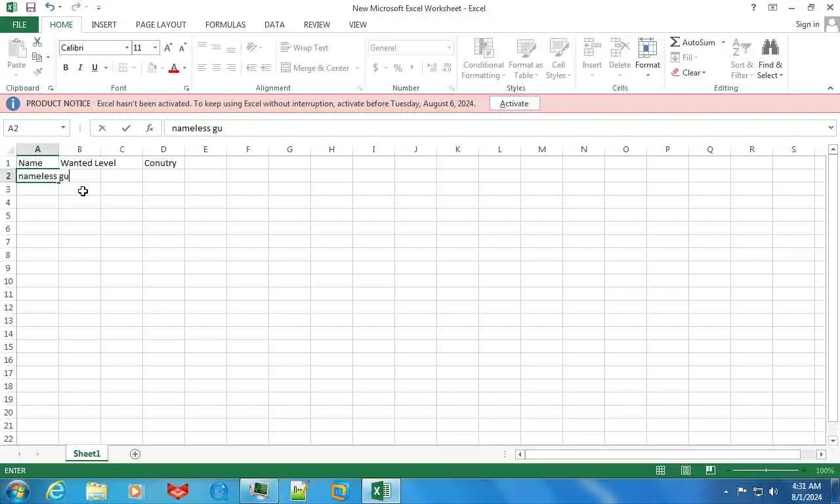Viewport: 840px width, 504px height.
Task: Add new sheet with plus button
Action: tap(135, 454)
